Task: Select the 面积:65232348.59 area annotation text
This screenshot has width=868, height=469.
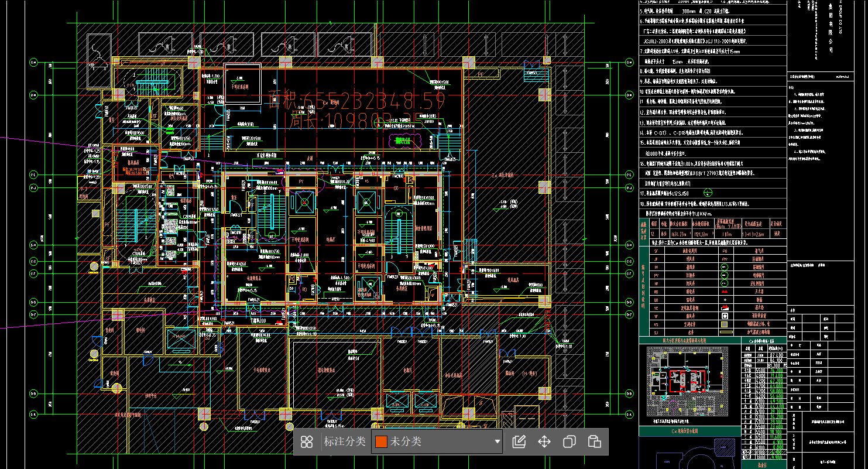Action: (357, 100)
